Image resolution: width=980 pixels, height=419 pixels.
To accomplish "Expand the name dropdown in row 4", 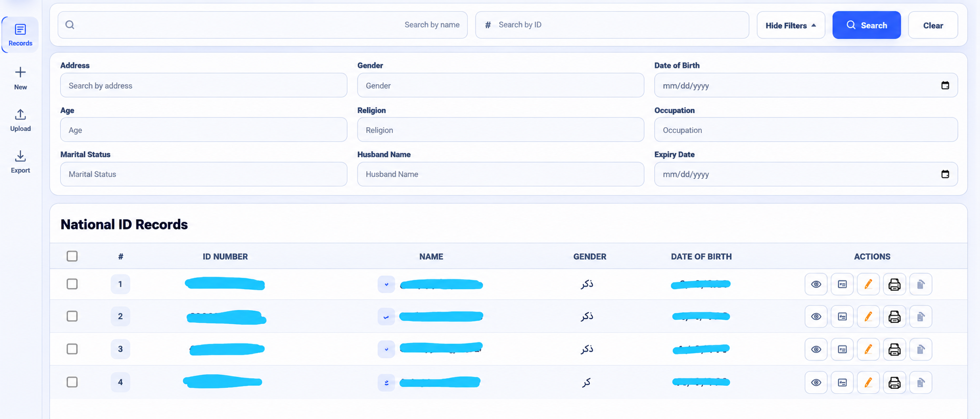I will click(x=386, y=382).
